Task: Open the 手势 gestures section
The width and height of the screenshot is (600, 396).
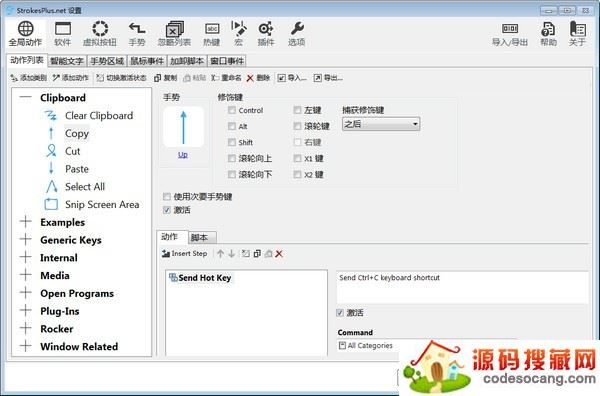Action: point(137,34)
